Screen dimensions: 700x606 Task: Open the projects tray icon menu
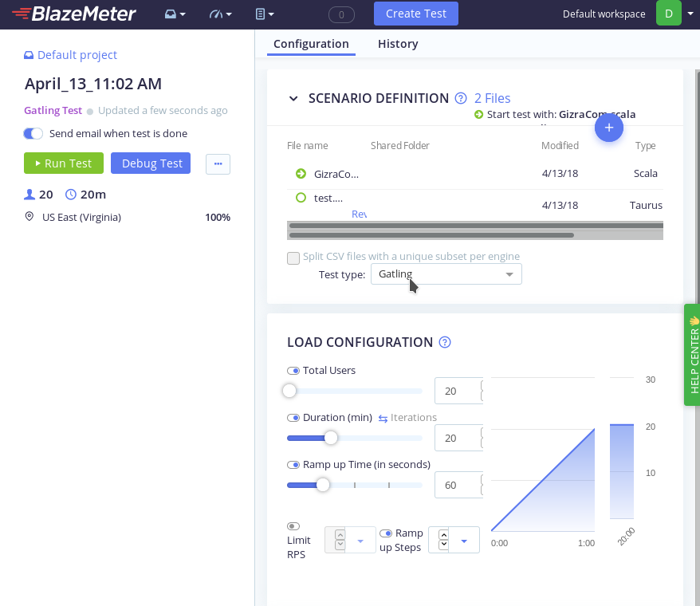coord(175,14)
